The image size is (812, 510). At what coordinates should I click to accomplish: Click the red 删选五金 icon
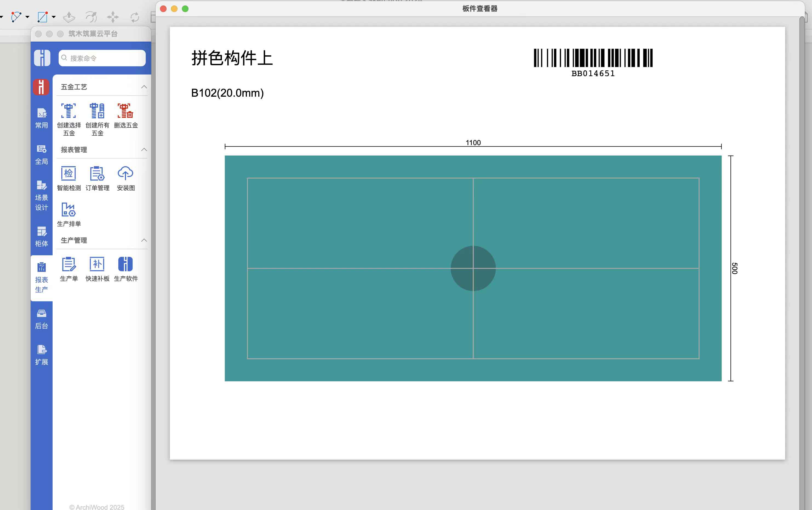click(125, 111)
